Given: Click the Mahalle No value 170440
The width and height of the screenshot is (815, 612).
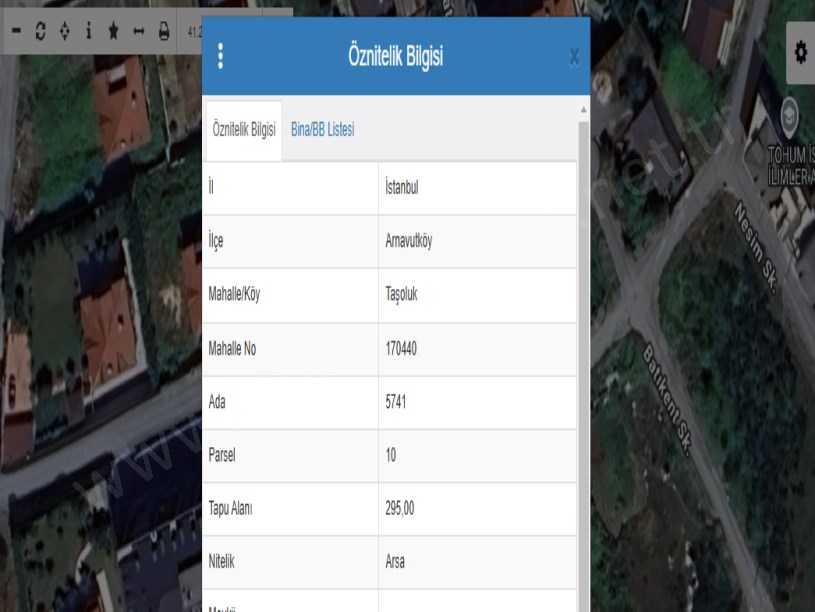Looking at the screenshot, I should click(x=401, y=349).
